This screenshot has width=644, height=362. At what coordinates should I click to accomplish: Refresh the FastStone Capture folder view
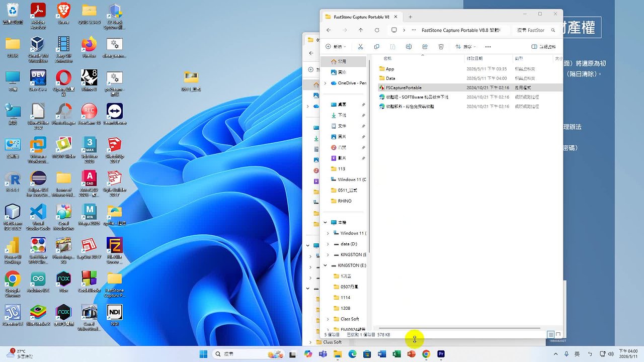(377, 30)
